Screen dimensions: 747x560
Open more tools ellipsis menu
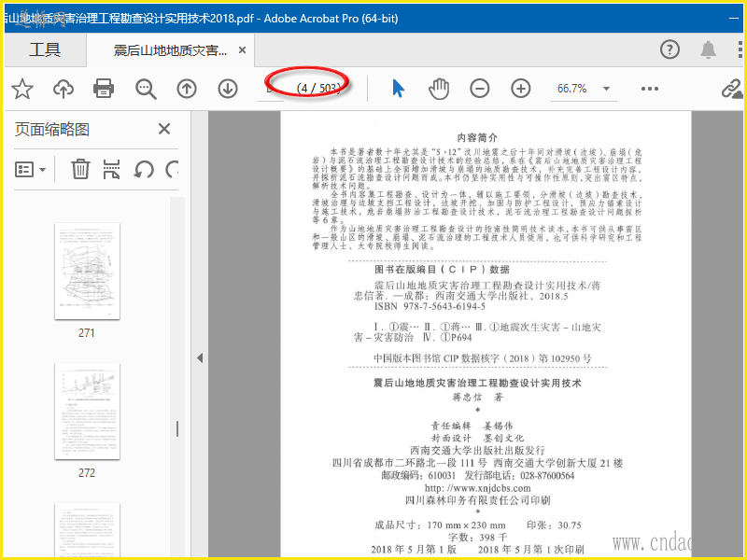(x=649, y=89)
